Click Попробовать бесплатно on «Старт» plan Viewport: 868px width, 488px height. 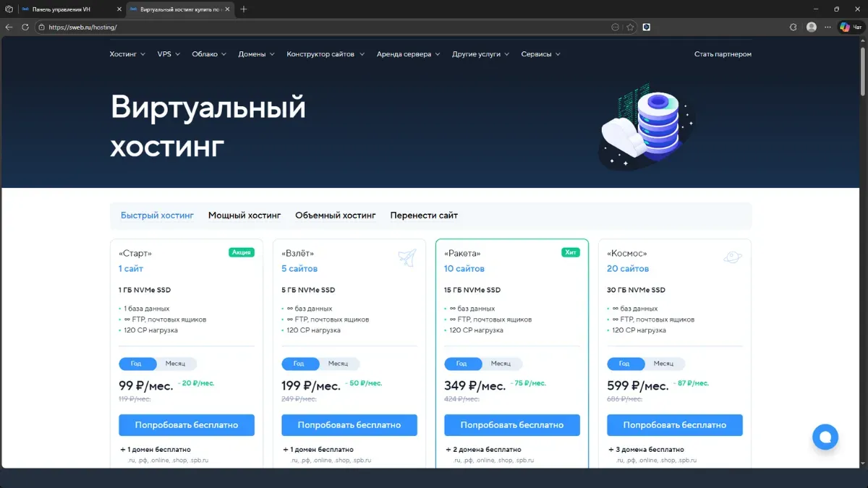click(x=186, y=425)
